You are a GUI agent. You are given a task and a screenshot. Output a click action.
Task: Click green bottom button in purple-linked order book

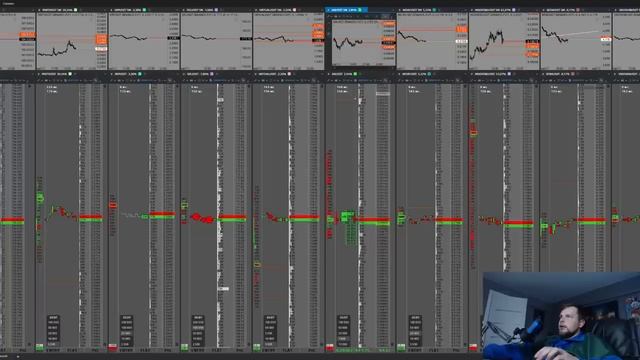pyautogui.click(x=184, y=347)
